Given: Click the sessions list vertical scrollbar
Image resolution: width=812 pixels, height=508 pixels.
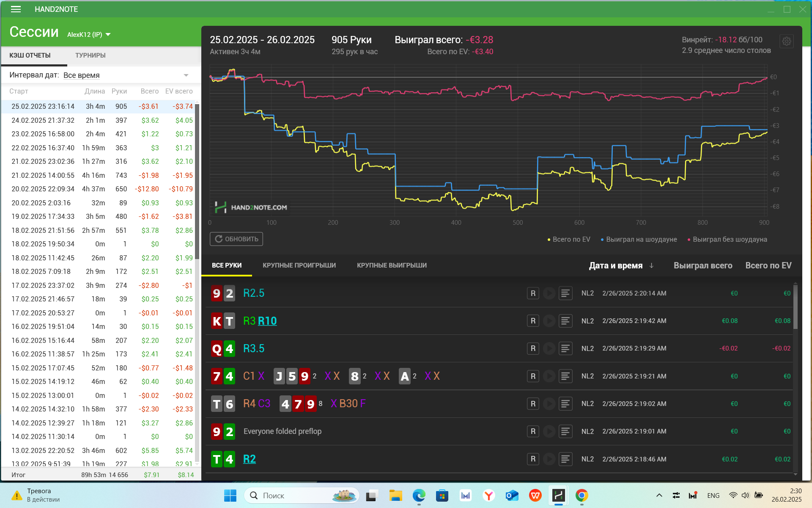Looking at the screenshot, I should point(197,182).
